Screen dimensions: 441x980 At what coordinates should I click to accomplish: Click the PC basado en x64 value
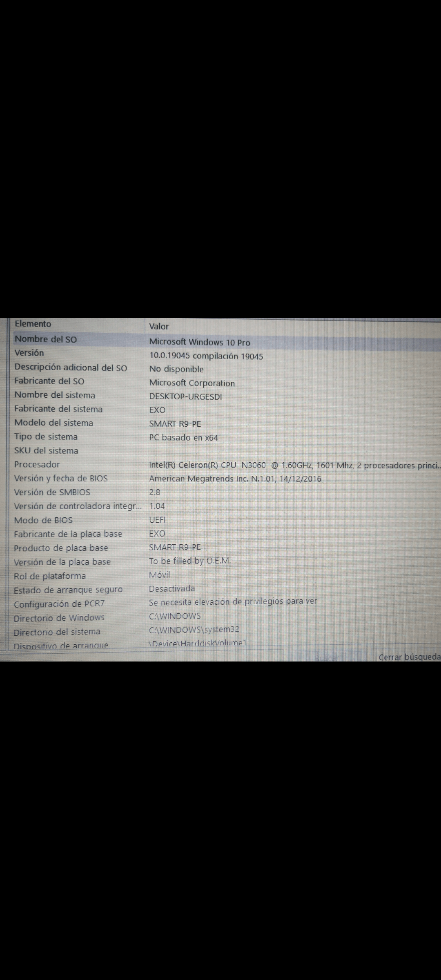pos(184,437)
